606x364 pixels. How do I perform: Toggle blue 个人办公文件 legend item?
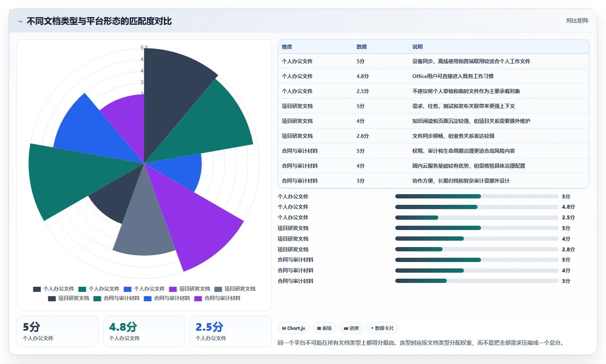point(144,289)
